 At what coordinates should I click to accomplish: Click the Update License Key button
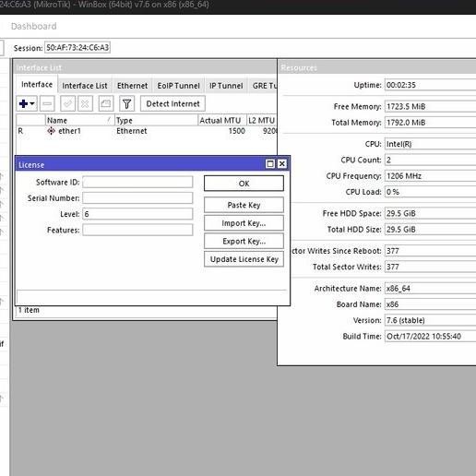pyautogui.click(x=244, y=259)
